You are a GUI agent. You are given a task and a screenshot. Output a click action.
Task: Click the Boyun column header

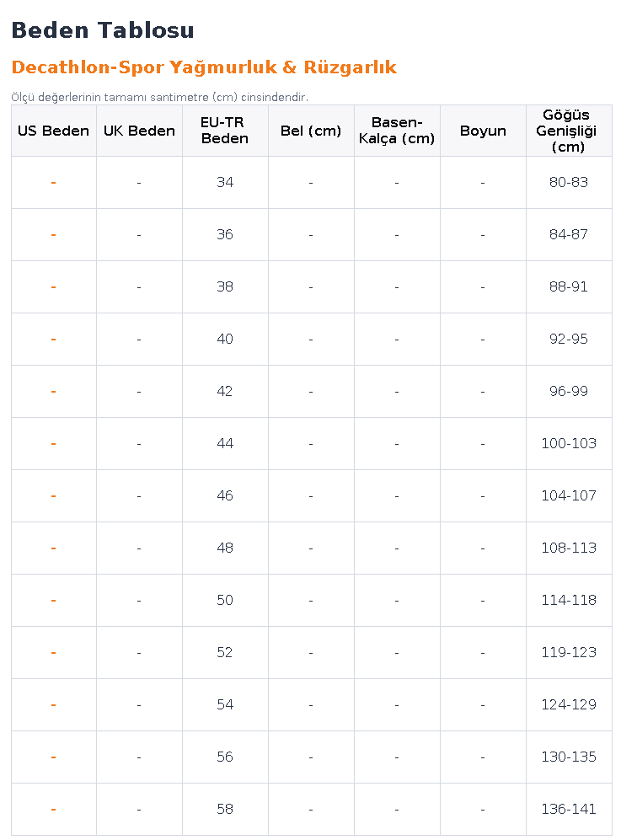483,131
